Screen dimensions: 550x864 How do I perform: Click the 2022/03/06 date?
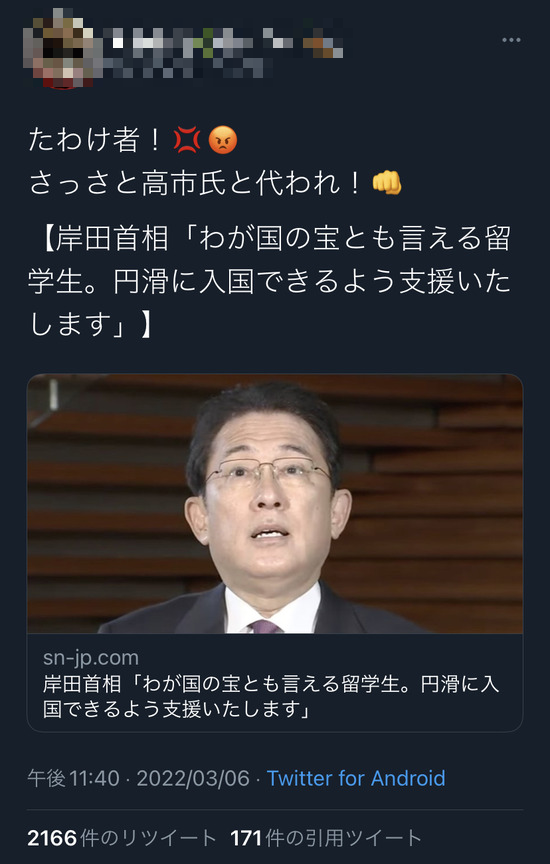[193, 778]
